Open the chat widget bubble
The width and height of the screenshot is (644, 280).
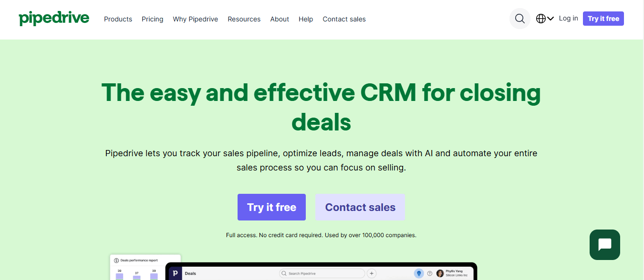(605, 245)
